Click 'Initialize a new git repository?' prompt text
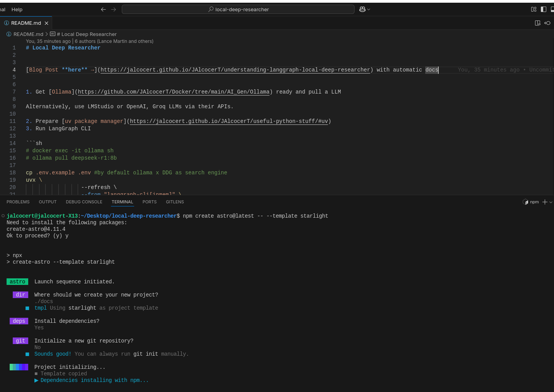The height and width of the screenshot is (392, 554). pyautogui.click(x=84, y=341)
